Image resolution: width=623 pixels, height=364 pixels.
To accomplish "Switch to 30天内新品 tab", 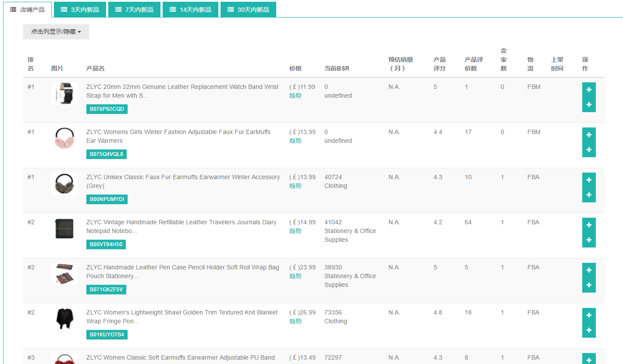I will (x=248, y=10).
